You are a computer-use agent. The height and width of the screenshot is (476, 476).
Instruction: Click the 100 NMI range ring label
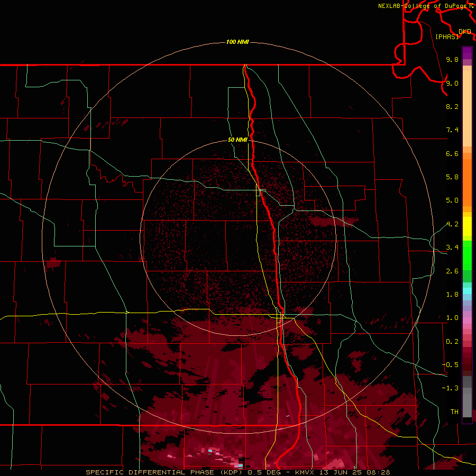pos(237,42)
